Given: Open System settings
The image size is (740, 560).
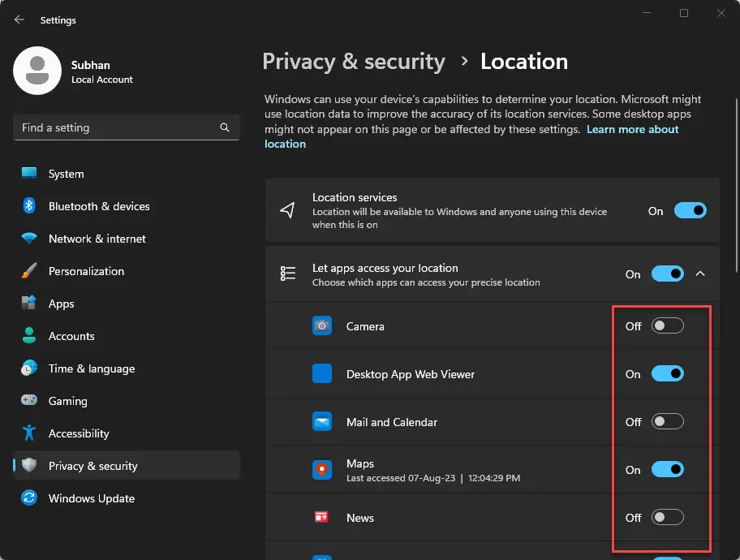Looking at the screenshot, I should [x=127, y=174].
